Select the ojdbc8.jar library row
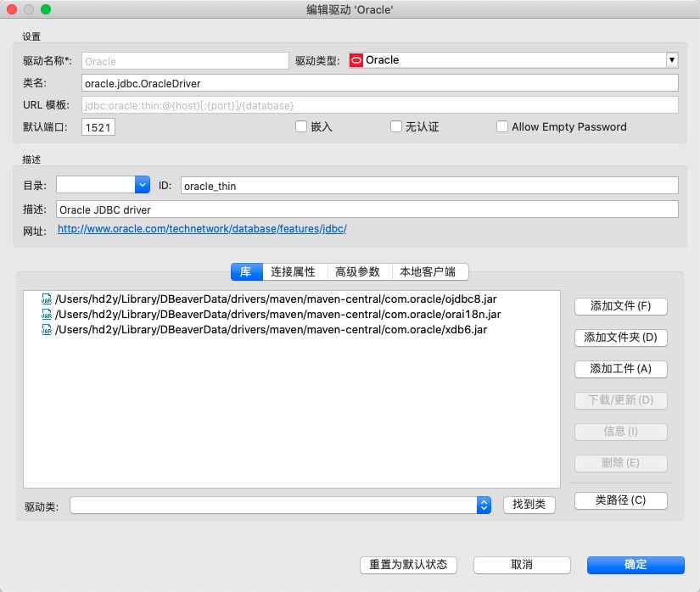Screen dimensions: 700x592 [292, 299]
